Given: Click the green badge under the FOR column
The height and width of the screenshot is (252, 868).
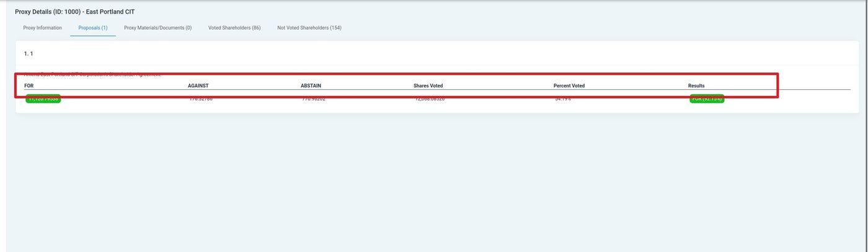Looking at the screenshot, I should (x=43, y=100).
